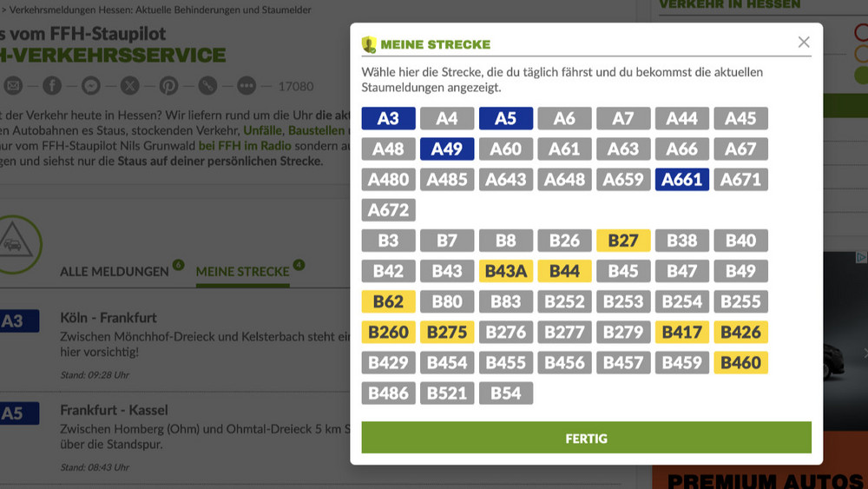Add A672 to my routes
This screenshot has height=489, width=868.
(388, 210)
